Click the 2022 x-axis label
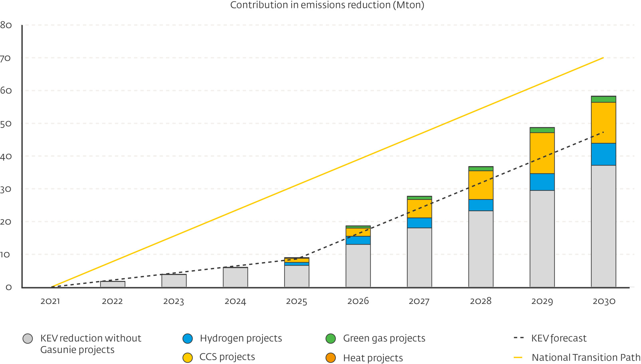This screenshot has width=641, height=364. tap(113, 301)
